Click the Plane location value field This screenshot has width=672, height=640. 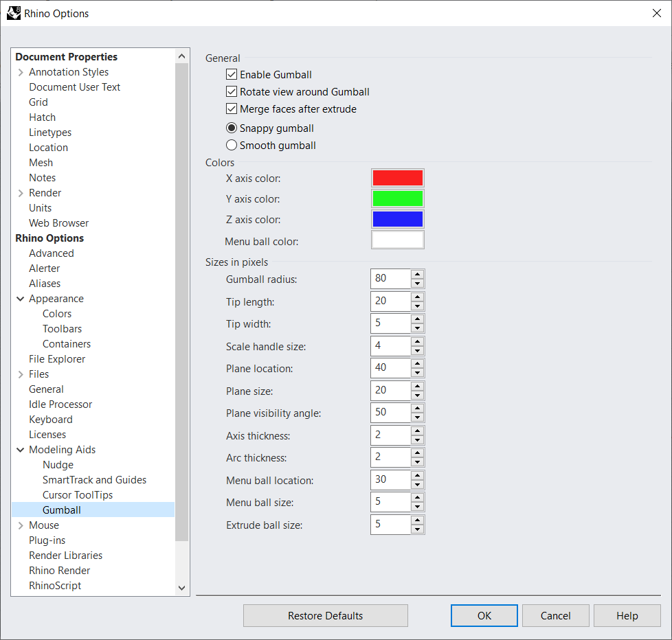click(x=390, y=367)
